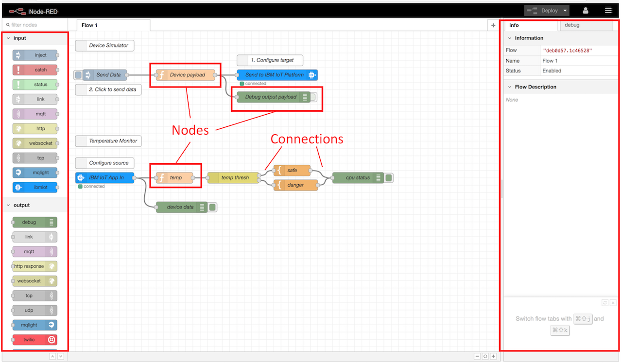
Task: Select the udp output node
Action: [35, 310]
